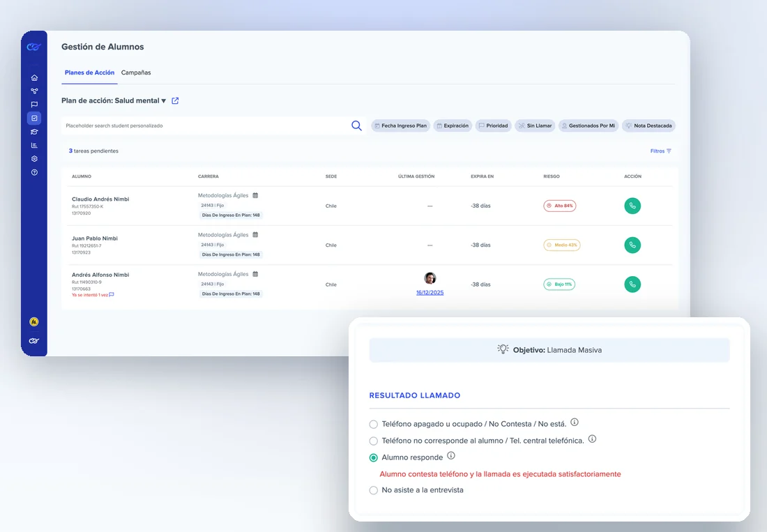The image size is (767, 532).
Task: Switch to the Campañas tab
Action: point(136,73)
